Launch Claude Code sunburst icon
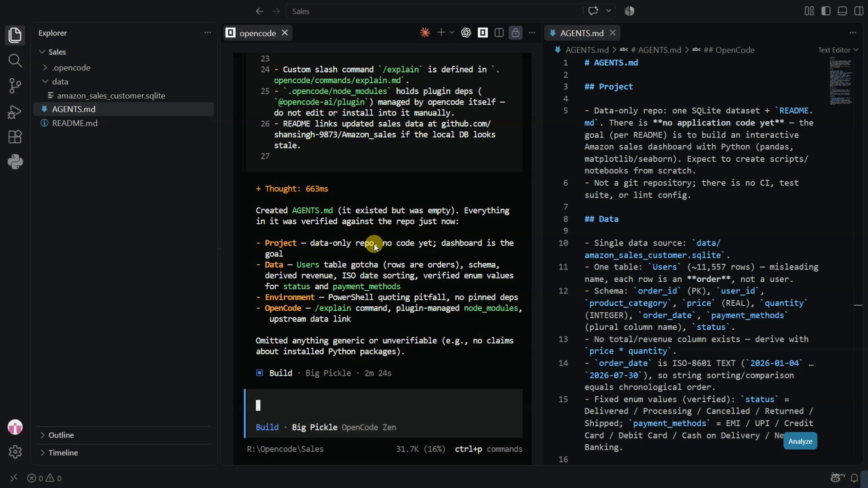 (x=425, y=33)
